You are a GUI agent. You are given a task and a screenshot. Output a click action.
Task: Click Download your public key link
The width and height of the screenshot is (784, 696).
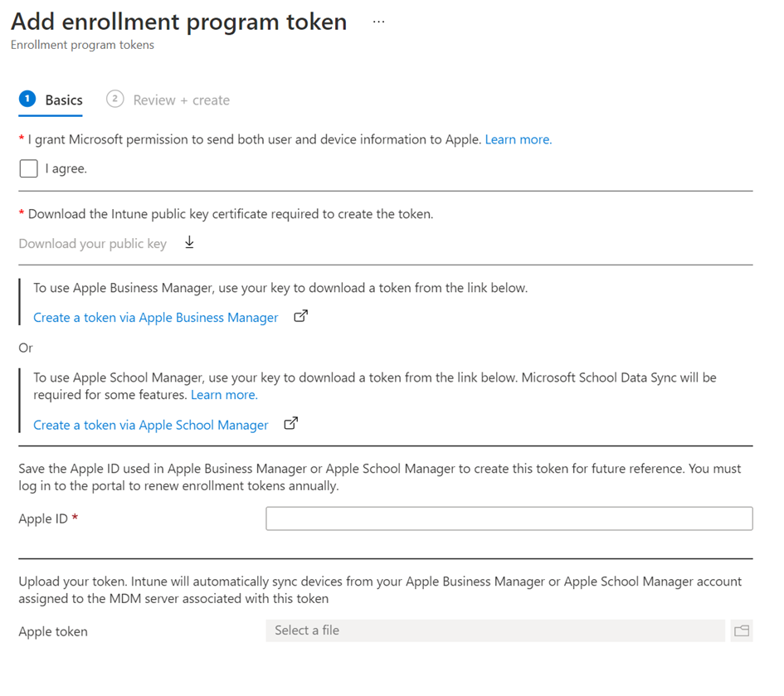(92, 244)
